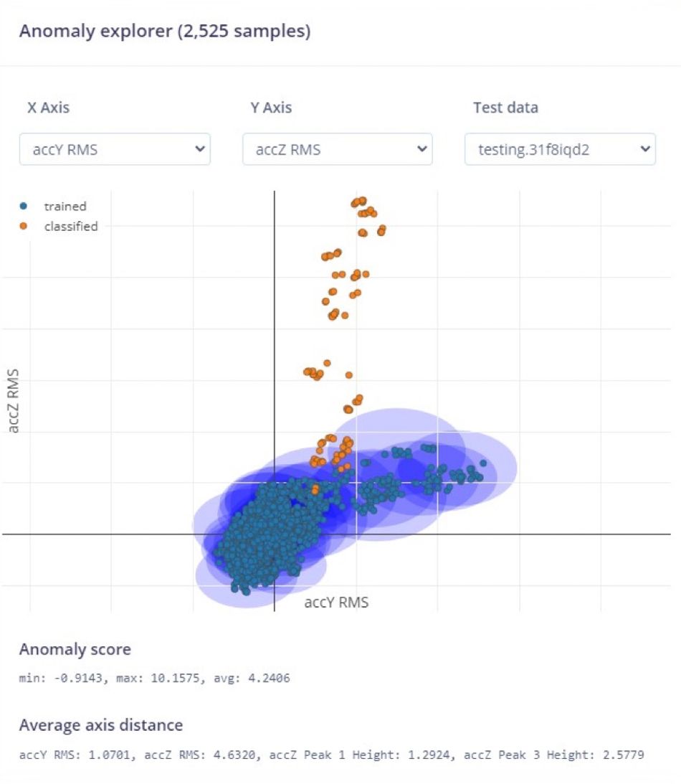Open the X Axis accY RMS dropdown
Image resolution: width=681 pixels, height=784 pixels.
[x=115, y=149]
